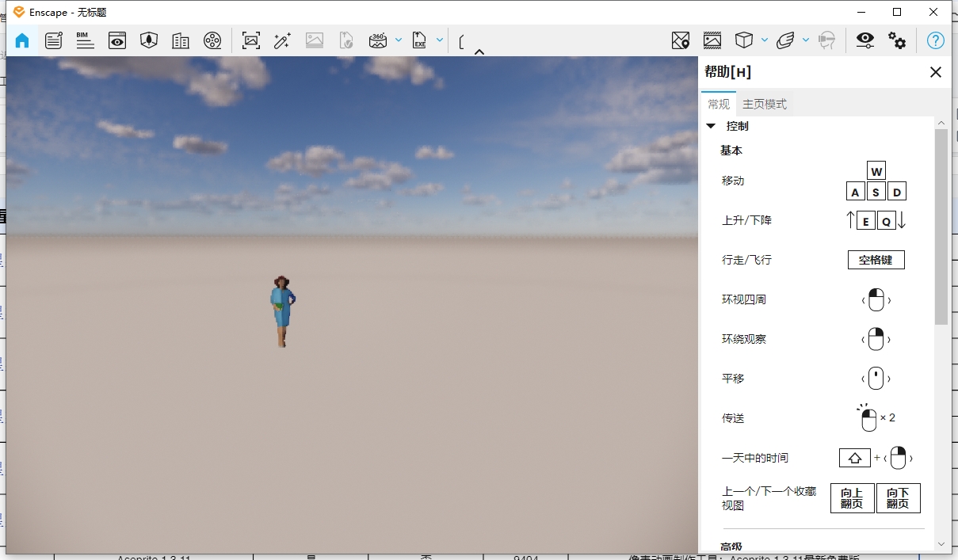
Task: Open the site context map icon
Action: click(680, 40)
